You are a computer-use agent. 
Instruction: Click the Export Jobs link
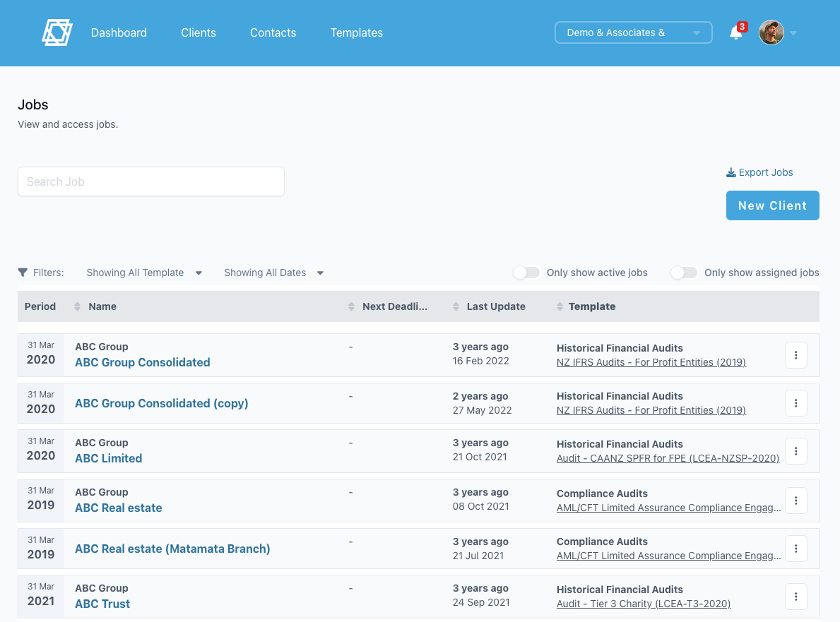pos(759,172)
